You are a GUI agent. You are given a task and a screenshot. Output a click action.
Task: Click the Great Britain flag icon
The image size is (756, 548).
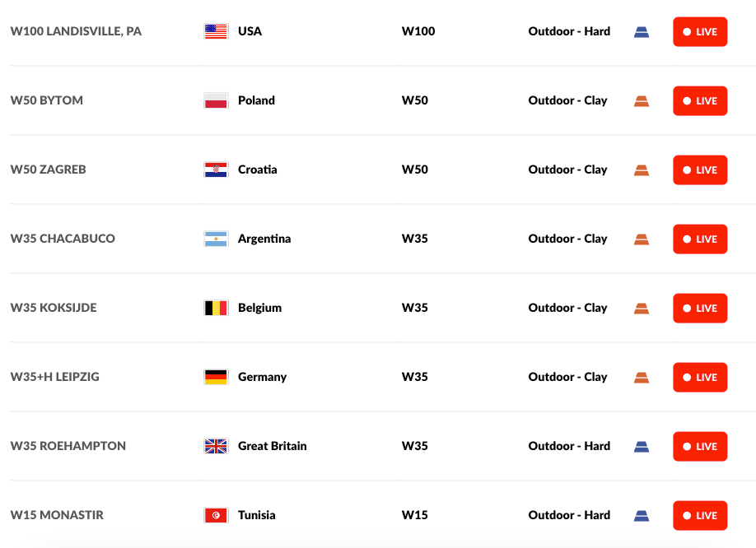pos(216,446)
